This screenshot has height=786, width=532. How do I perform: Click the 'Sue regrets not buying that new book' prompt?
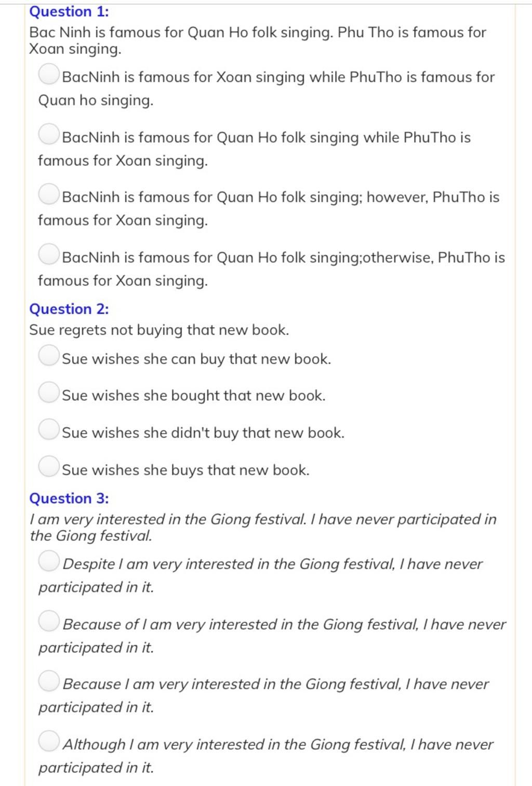pyautogui.click(x=159, y=330)
